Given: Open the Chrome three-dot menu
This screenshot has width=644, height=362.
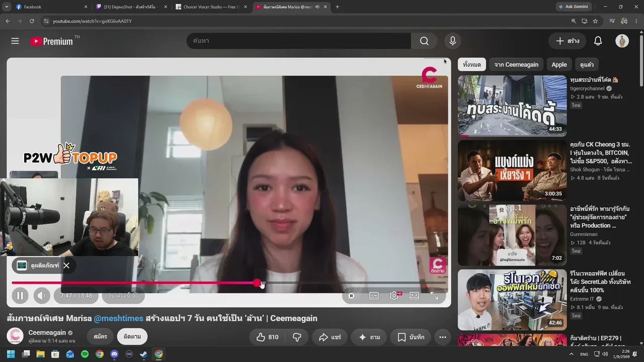Looking at the screenshot, I should (636, 21).
